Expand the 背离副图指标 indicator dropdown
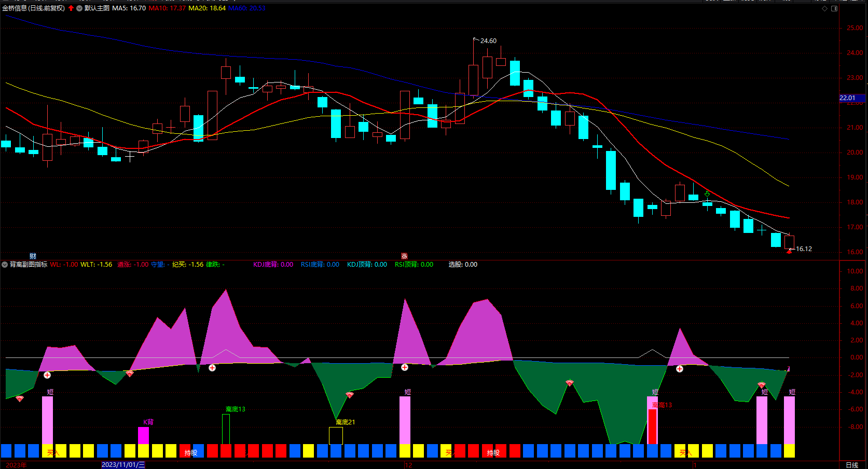 5,265
